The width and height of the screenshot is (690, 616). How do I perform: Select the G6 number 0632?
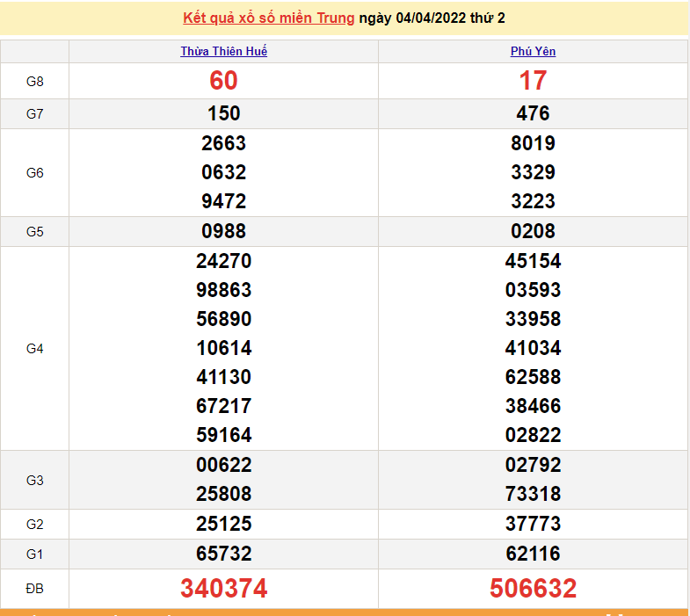click(223, 172)
